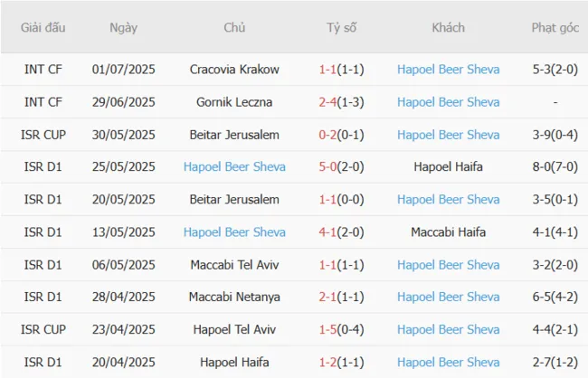Select the Gornik Leczna home team
The height and width of the screenshot is (378, 588).
click(x=234, y=102)
